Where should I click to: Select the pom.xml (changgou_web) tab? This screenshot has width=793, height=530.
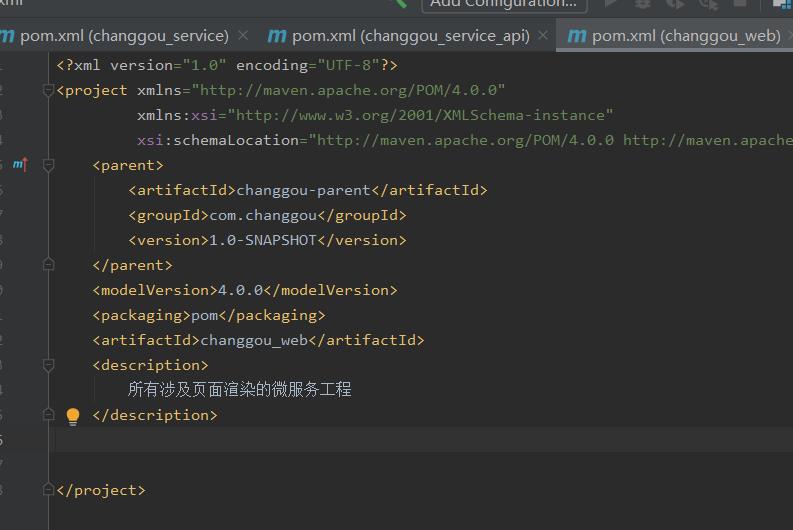click(674, 36)
